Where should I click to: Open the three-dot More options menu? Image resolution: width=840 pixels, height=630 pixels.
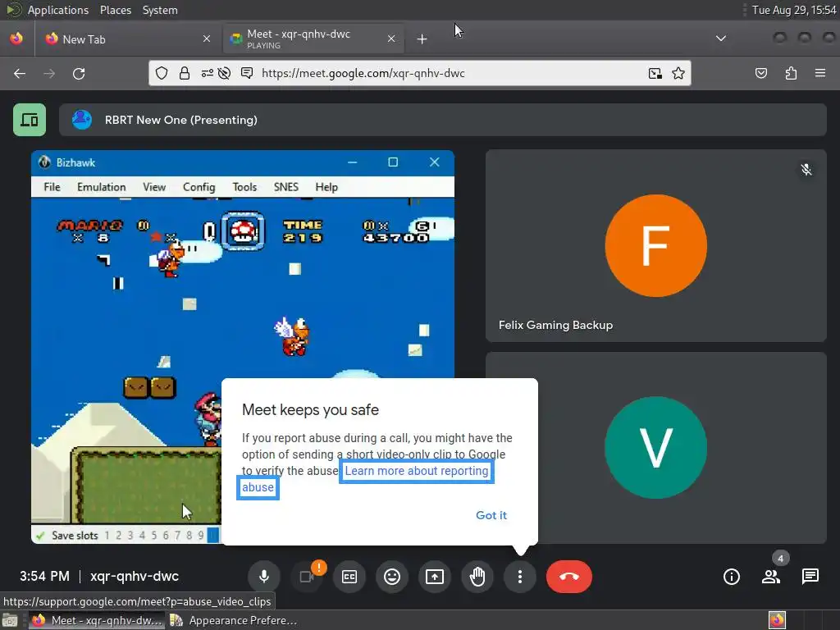tap(519, 577)
